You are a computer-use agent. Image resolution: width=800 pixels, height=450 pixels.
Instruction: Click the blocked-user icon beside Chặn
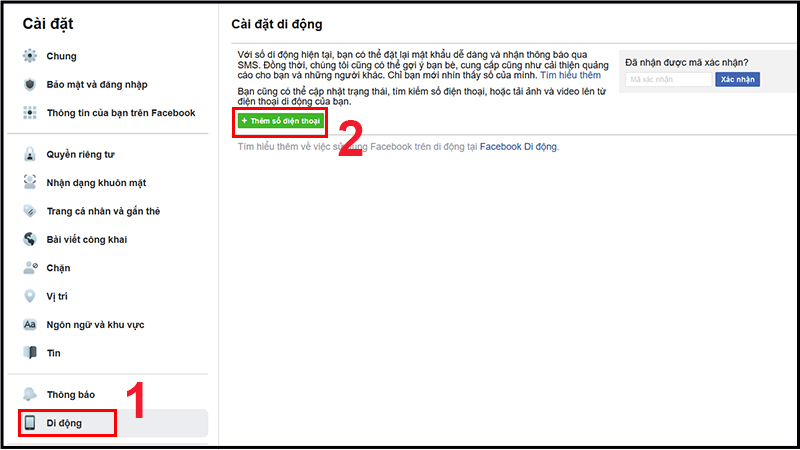coord(30,267)
